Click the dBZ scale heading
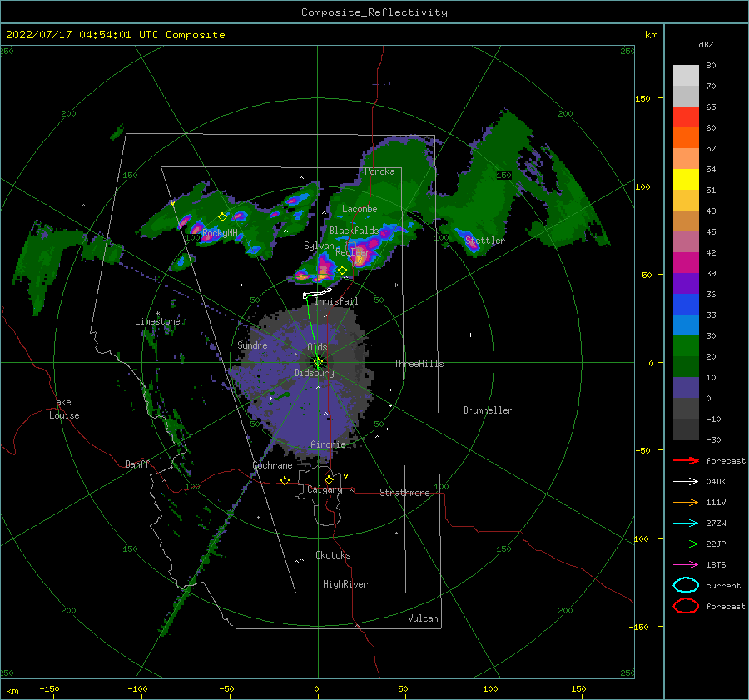Image resolution: width=749 pixels, height=700 pixels. [706, 44]
